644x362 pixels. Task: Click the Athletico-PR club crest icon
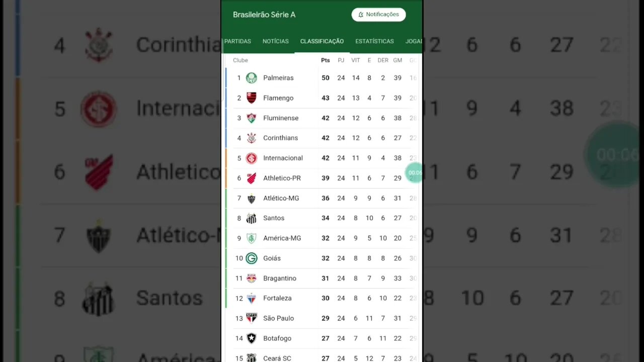point(251,178)
